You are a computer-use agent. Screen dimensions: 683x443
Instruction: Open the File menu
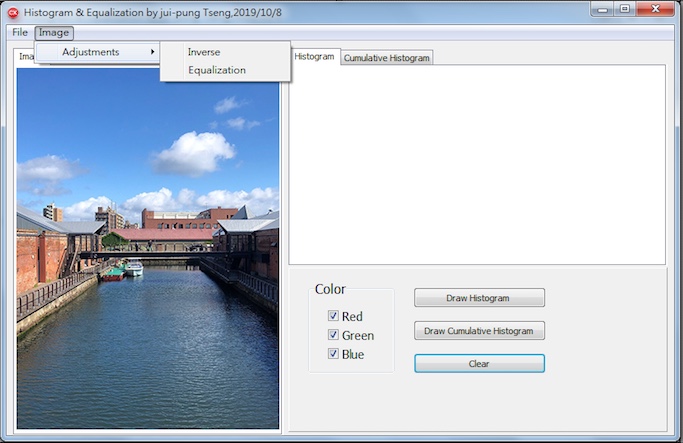[x=20, y=33]
